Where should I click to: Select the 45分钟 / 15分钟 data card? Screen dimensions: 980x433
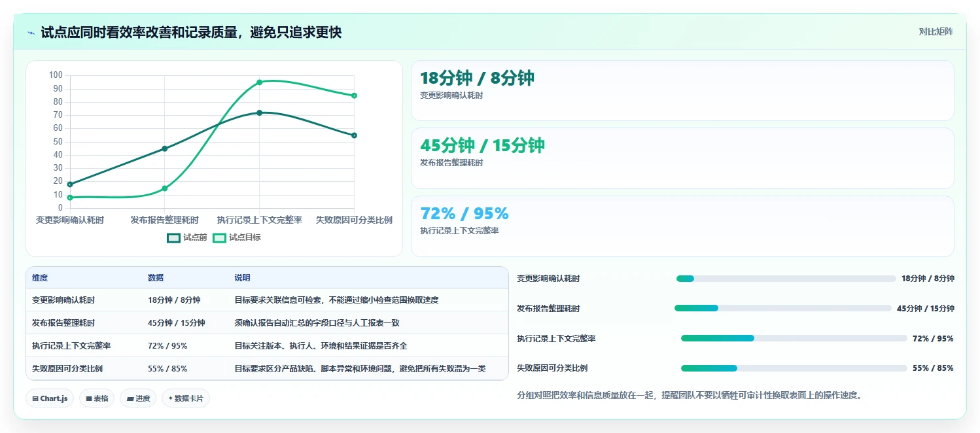coord(682,158)
